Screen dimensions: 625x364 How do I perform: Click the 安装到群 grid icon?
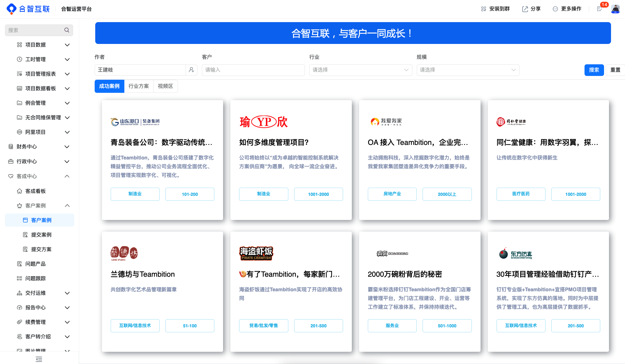tap(483, 9)
